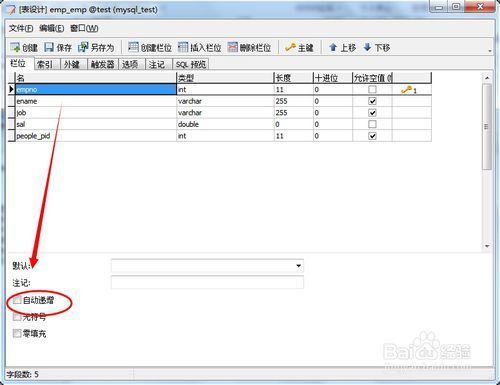
Task: Click the int type cell for people_pid
Action: click(225, 136)
